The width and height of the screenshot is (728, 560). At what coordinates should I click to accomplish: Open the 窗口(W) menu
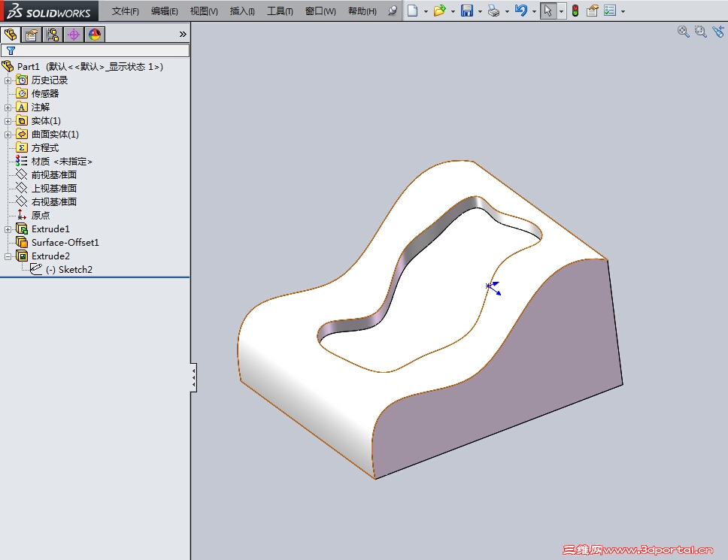(320, 11)
